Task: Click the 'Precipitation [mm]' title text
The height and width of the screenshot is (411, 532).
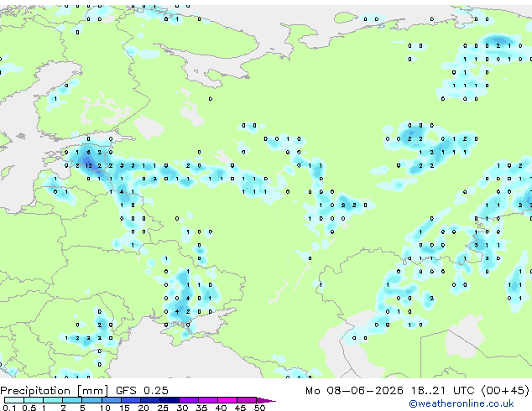Action: pyautogui.click(x=55, y=391)
